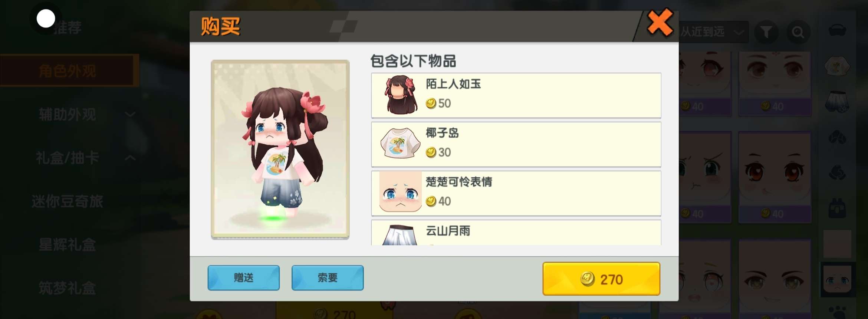
Task: Select the 椰子岛 t-shirt item
Action: click(516, 144)
